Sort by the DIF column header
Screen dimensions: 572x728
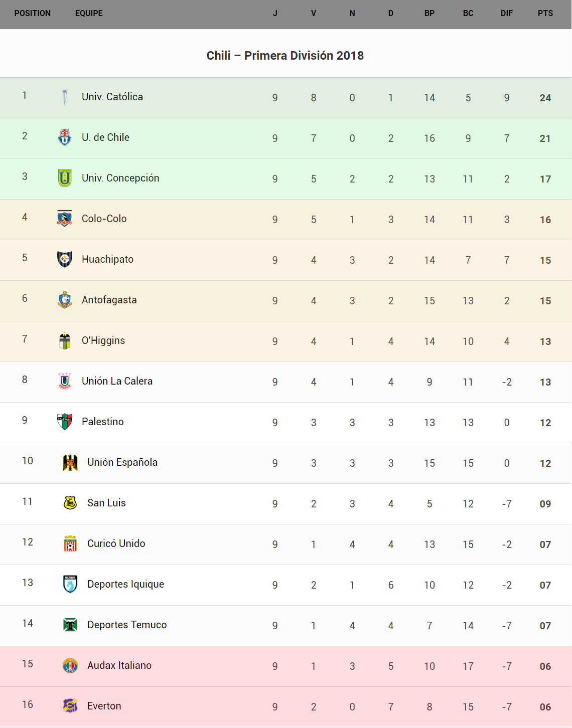tap(507, 14)
